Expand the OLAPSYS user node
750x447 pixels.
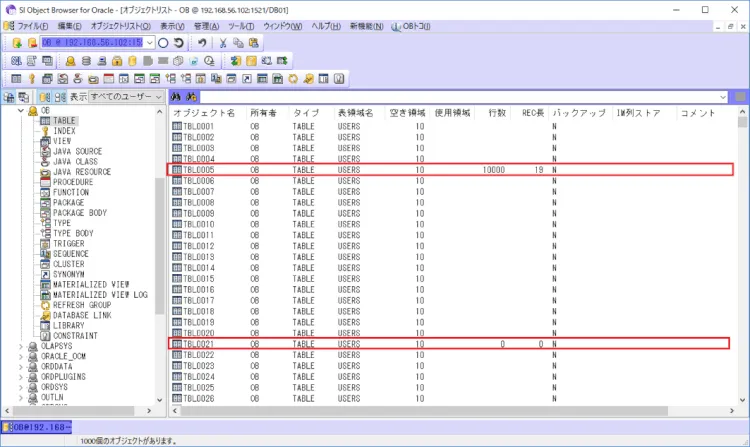(x=21, y=346)
